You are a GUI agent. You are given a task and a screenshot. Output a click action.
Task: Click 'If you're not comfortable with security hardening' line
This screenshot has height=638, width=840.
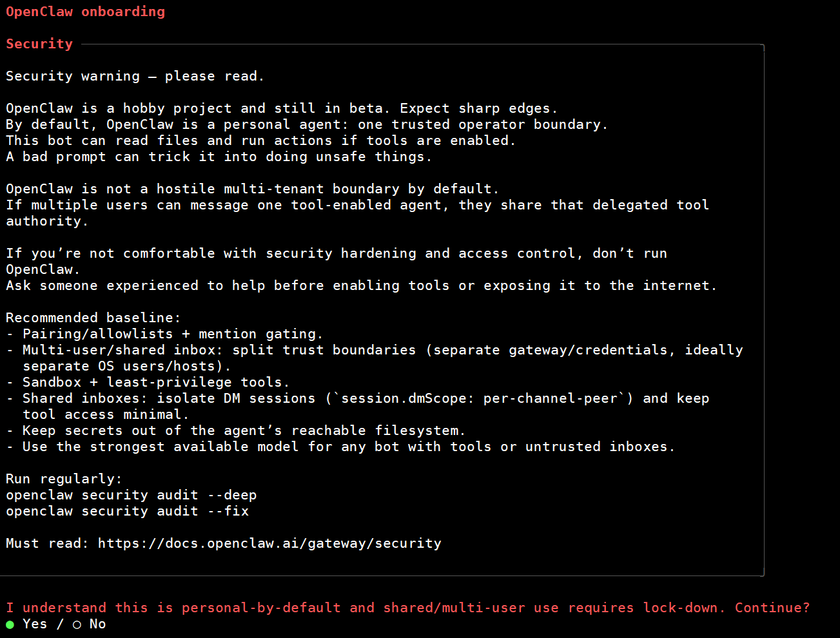coord(337,261)
